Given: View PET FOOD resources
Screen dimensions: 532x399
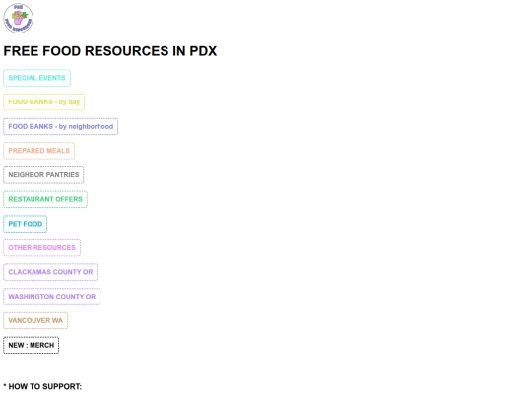Looking at the screenshot, I should 26,224.
